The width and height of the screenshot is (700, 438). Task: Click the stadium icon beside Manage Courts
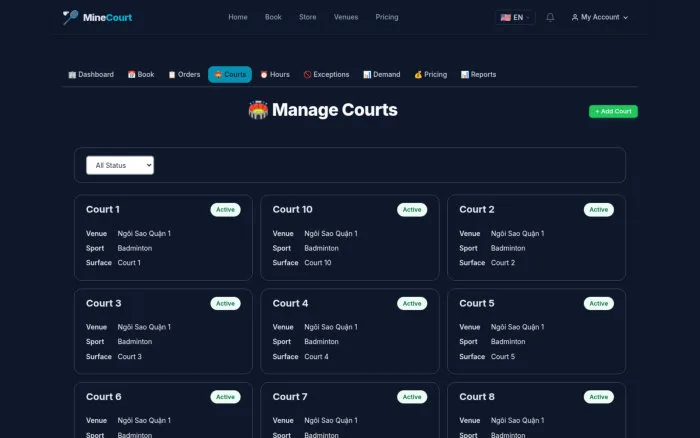pos(258,110)
